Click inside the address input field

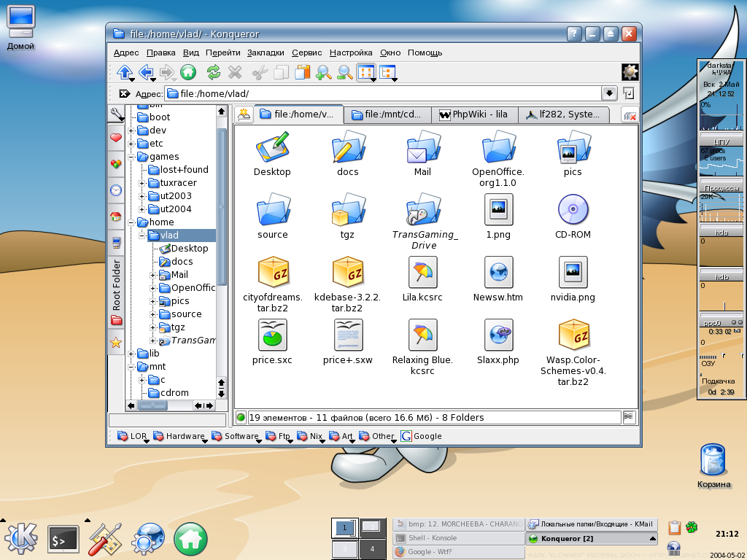coord(384,93)
